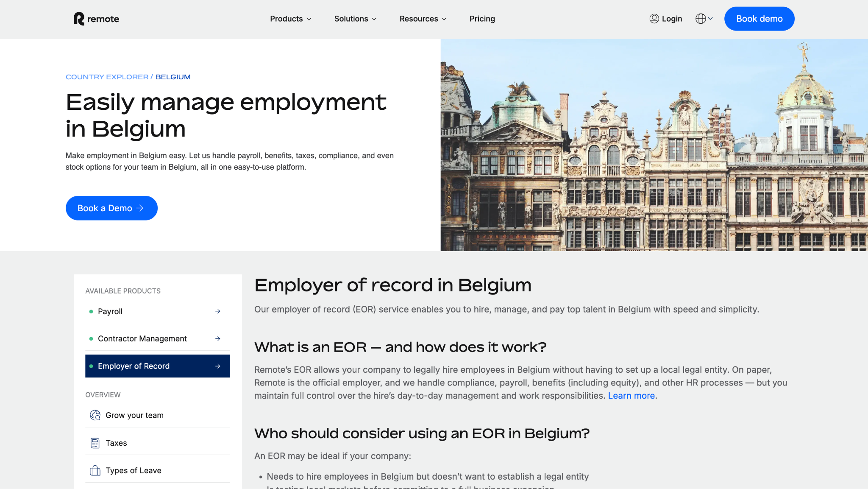Go to the Pricing page
The width and height of the screenshot is (868, 489).
pos(482,19)
